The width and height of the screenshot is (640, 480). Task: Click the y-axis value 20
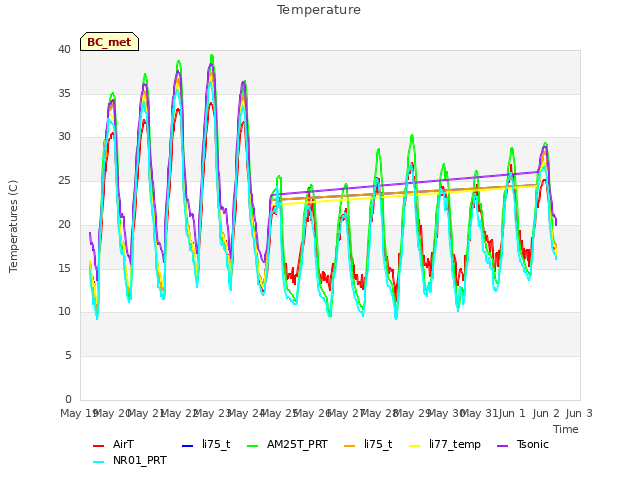pos(64,224)
